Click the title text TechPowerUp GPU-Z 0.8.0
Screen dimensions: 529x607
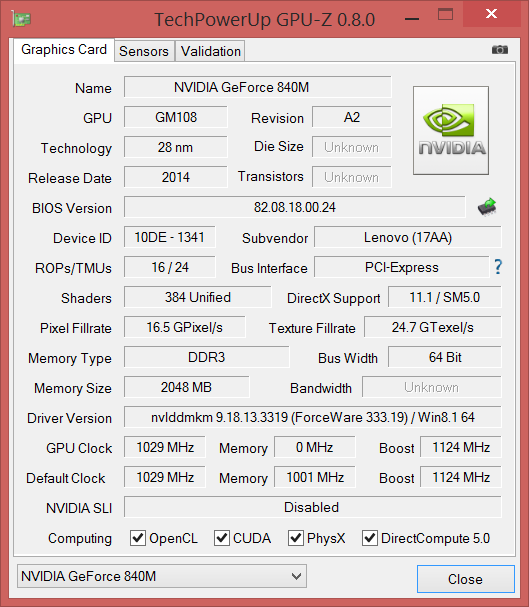265,19
